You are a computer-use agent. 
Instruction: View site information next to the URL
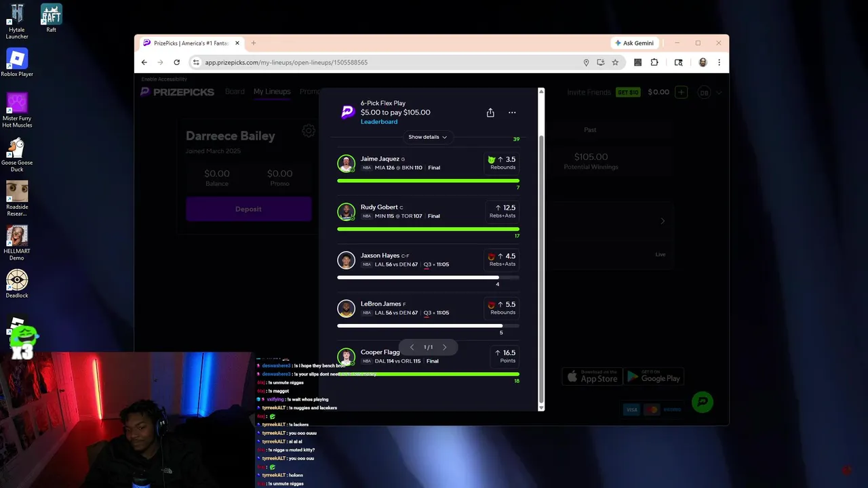(196, 62)
